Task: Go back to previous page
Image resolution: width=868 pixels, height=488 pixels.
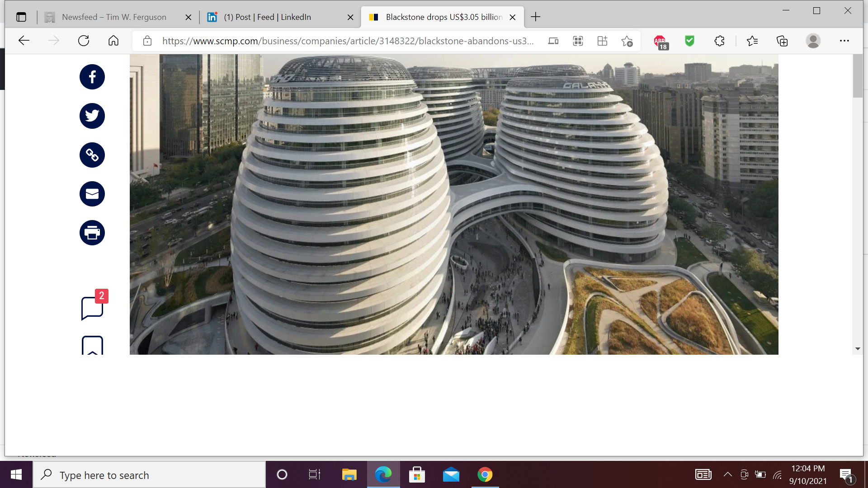Action: 24,41
